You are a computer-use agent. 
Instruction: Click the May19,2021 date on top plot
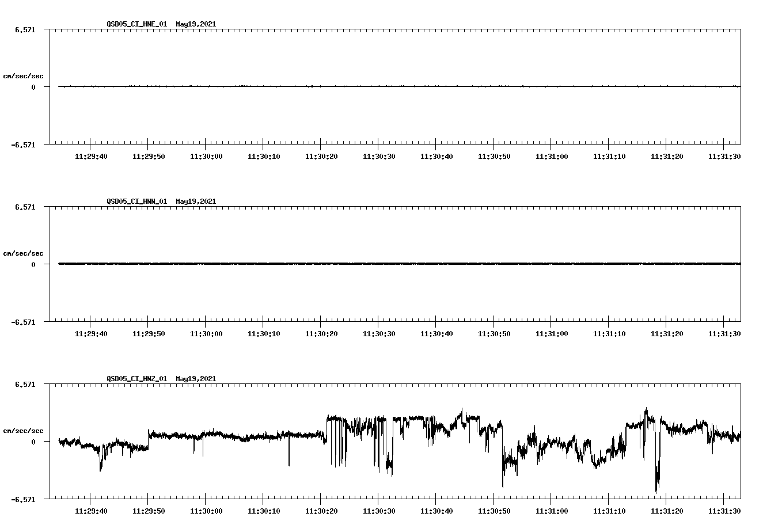196,24
